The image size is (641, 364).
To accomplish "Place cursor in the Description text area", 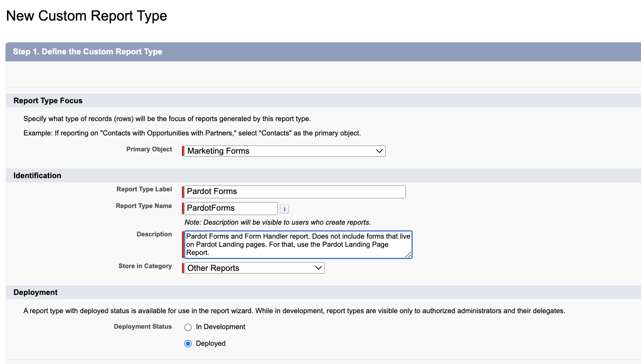I will (x=297, y=244).
